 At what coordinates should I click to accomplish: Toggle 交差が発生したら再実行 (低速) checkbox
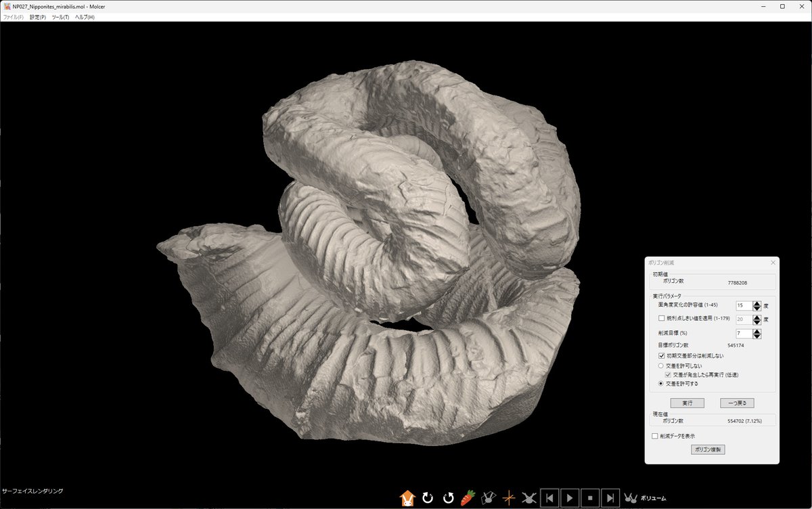[x=669, y=374]
